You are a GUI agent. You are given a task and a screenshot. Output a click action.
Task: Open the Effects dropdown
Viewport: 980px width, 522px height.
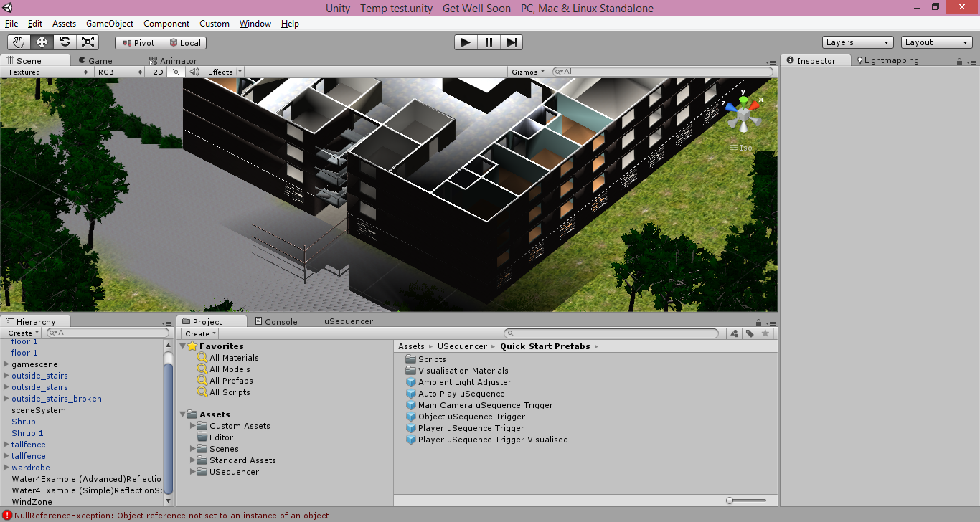point(225,72)
